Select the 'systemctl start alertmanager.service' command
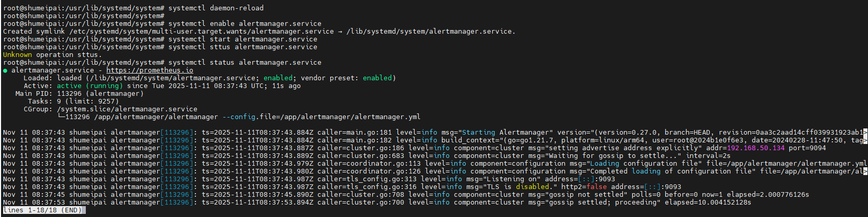 [243, 39]
